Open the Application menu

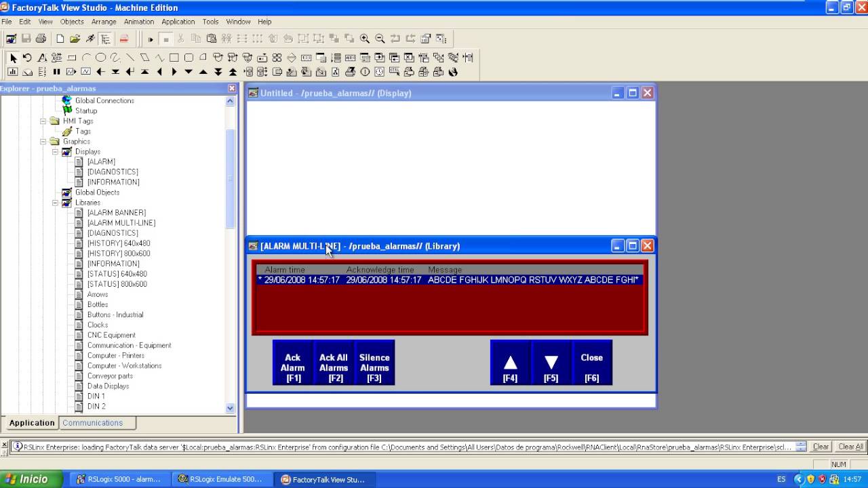pos(178,22)
